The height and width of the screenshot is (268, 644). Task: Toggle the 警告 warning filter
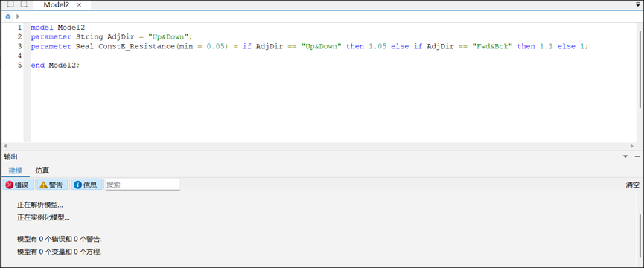click(52, 185)
